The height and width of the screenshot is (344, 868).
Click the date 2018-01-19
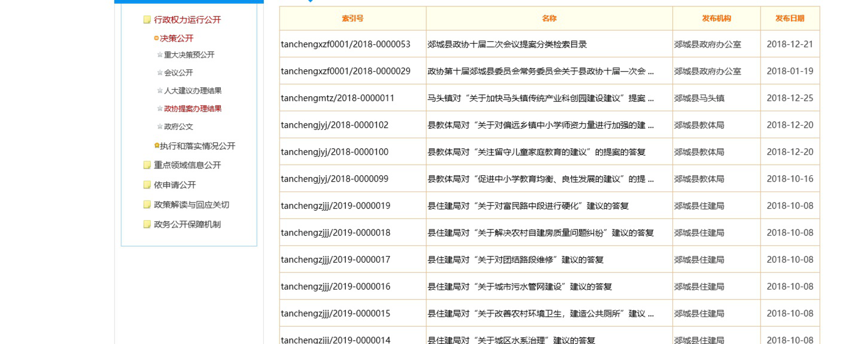[x=790, y=71]
